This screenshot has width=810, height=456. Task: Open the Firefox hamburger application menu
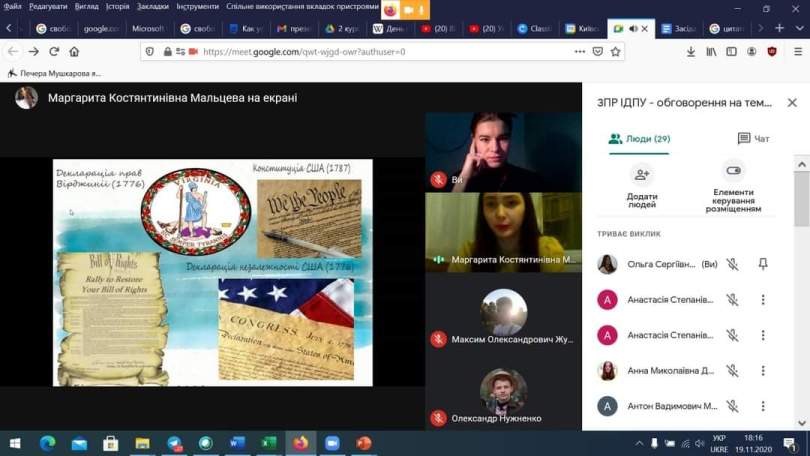tap(798, 52)
